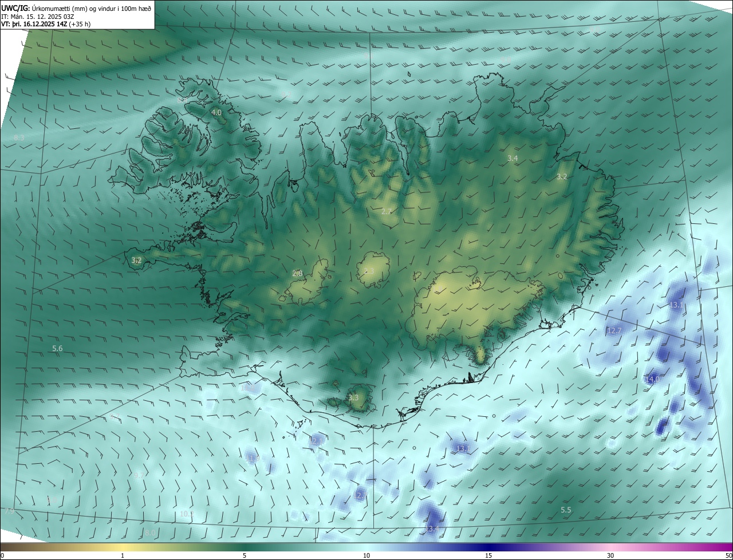The width and height of the screenshot is (733, 560).
Task: Click the 5.6 value label over the sea
Action: click(x=57, y=348)
